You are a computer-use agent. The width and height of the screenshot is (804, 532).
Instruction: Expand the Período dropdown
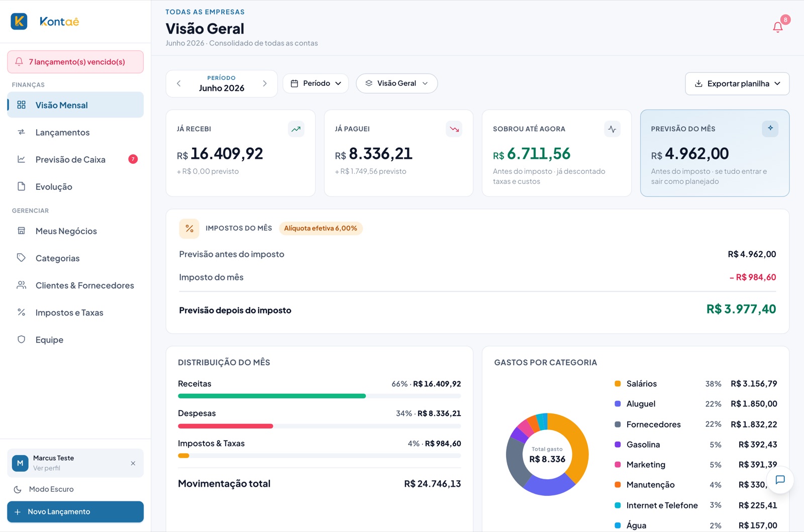tap(316, 83)
